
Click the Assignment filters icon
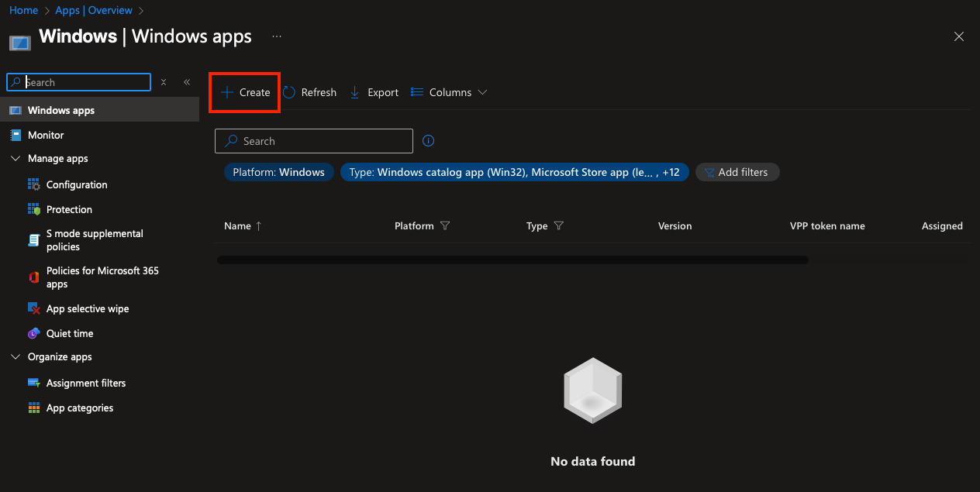pyautogui.click(x=34, y=383)
